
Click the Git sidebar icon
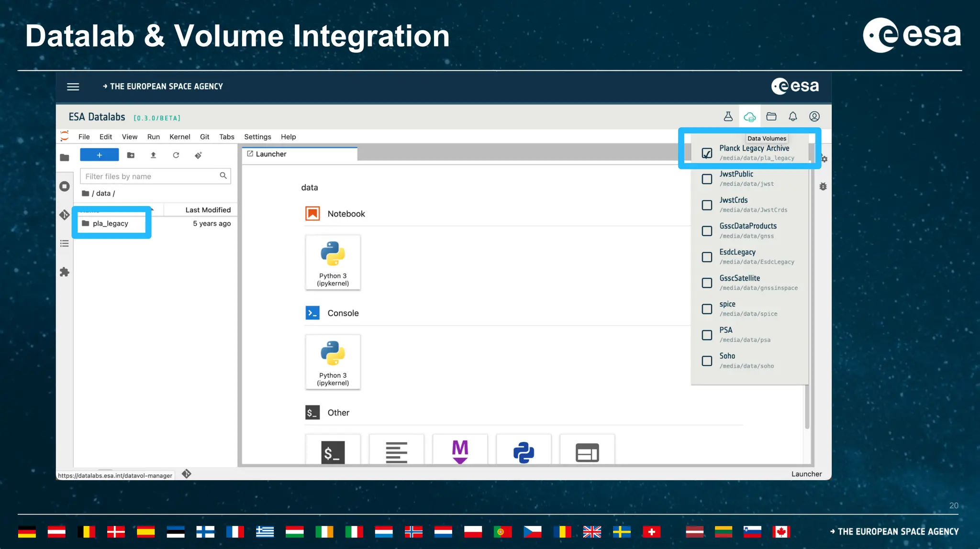tap(65, 215)
